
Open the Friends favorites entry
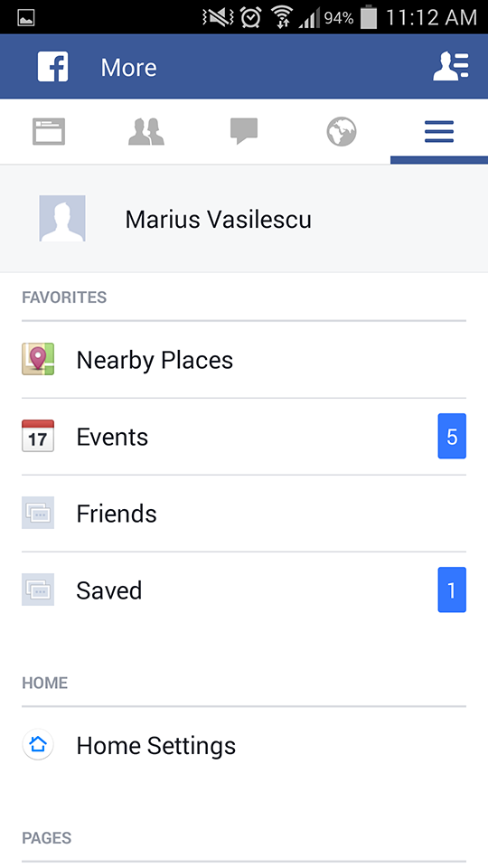(244, 514)
